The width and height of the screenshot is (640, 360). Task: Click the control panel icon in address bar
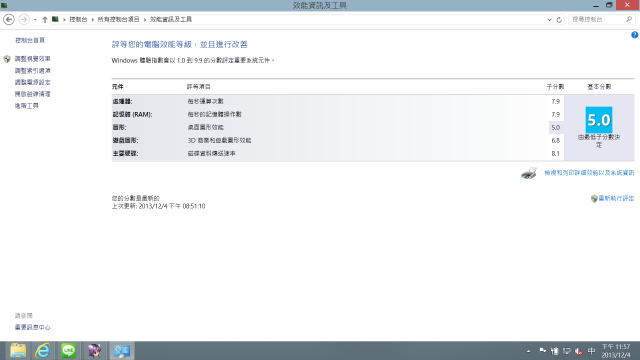point(55,19)
